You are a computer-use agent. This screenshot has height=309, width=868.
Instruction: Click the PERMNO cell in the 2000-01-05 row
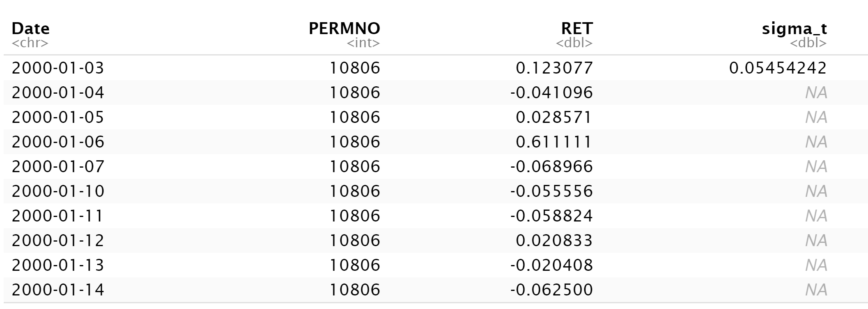click(355, 117)
